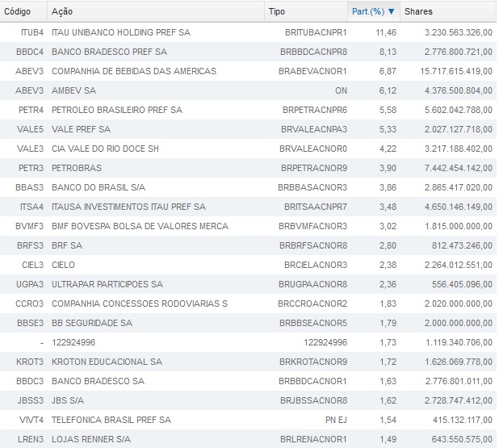Click the Tipo column header
The height and width of the screenshot is (448, 499).
click(x=277, y=11)
